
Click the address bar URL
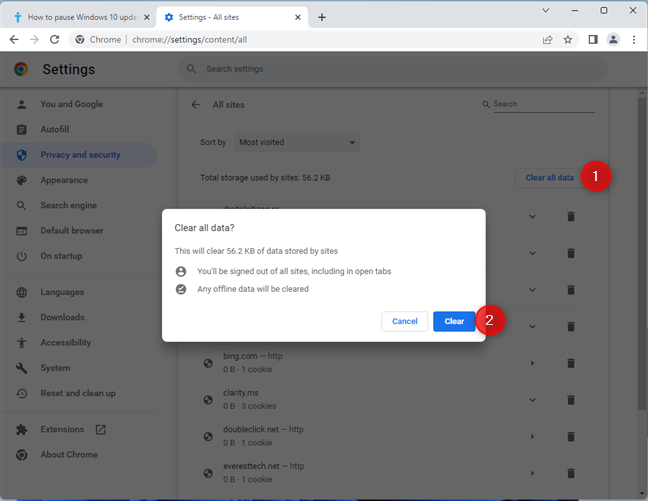[x=190, y=40]
